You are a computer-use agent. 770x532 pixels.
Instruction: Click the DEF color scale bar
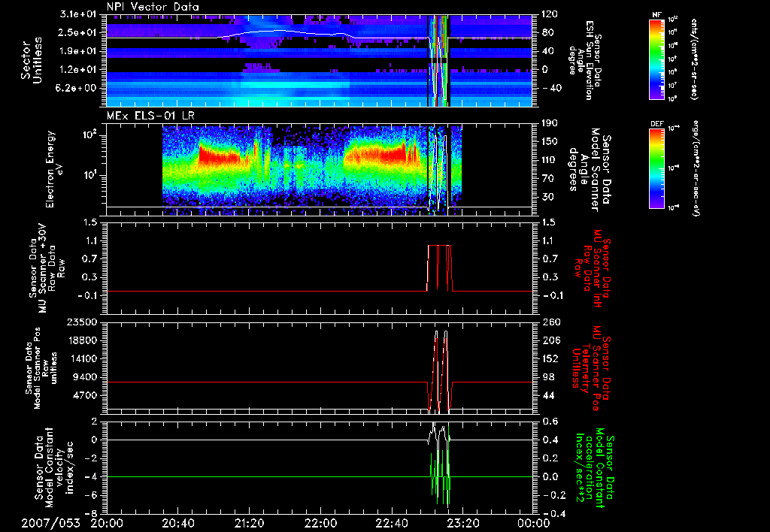tap(656, 168)
